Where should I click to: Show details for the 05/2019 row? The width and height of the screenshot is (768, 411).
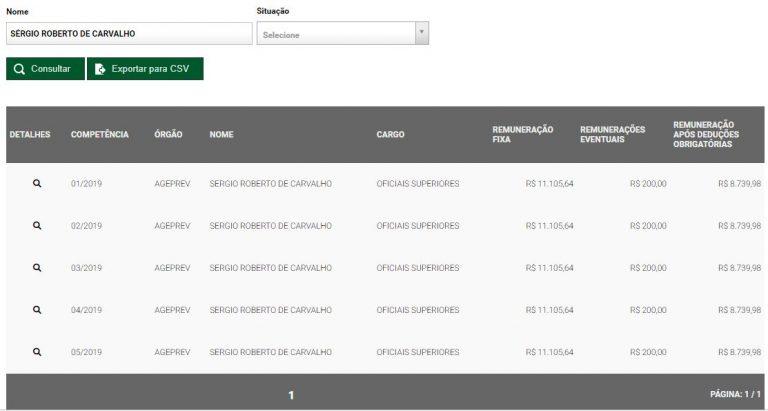tap(37, 351)
